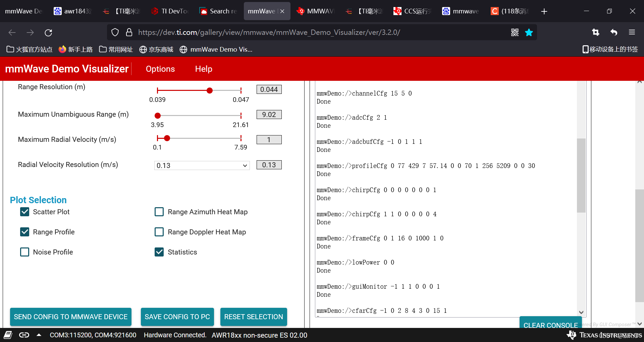Click the screenshot crop icon in toolbar
The image size is (644, 342).
[x=596, y=32]
